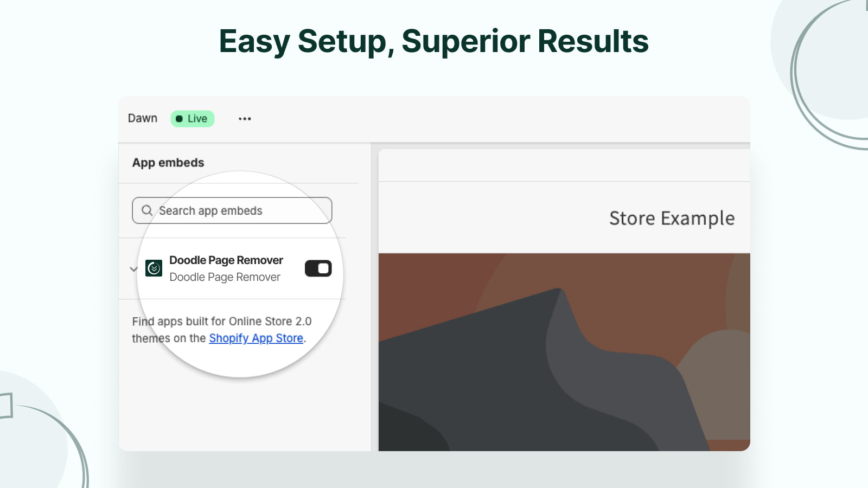Click the Find apps built for Online Store text

point(221,322)
